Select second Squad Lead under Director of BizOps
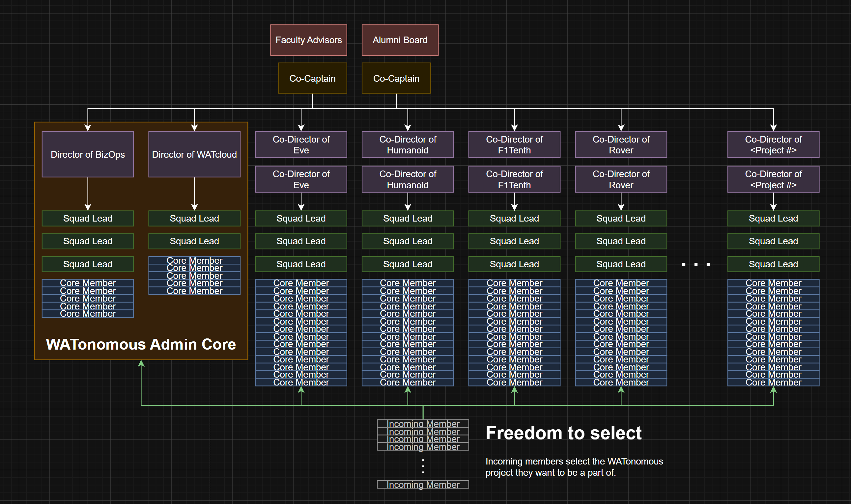This screenshot has width=851, height=504. click(x=88, y=241)
